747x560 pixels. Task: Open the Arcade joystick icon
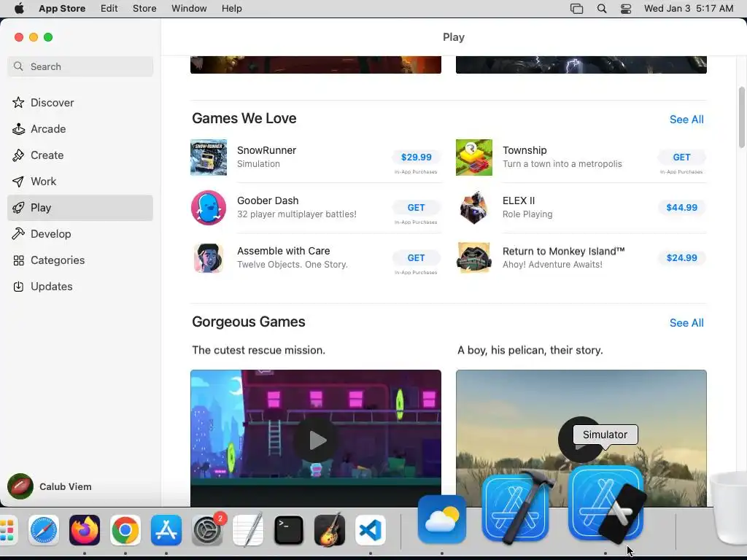[18, 128]
